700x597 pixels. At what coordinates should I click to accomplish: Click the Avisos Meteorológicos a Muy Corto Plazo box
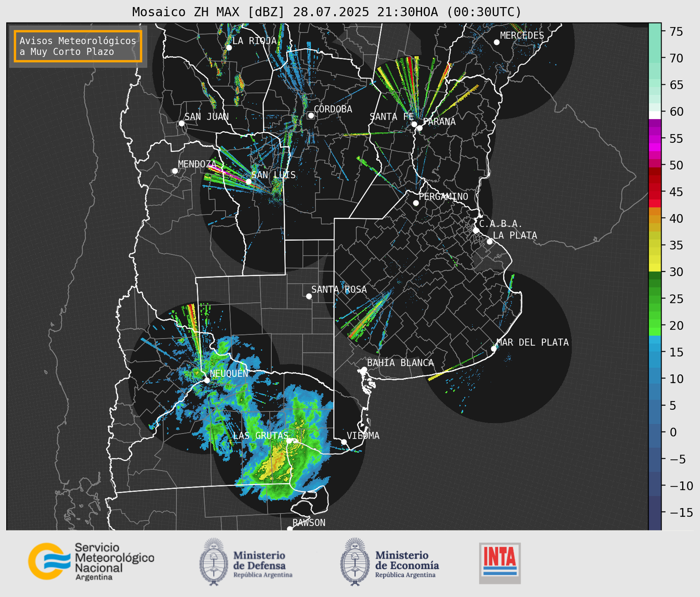(78, 46)
